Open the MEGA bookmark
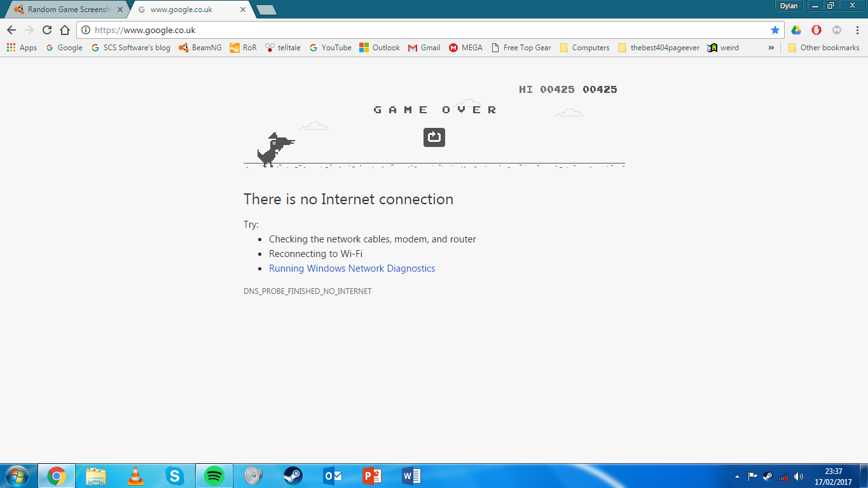 (x=465, y=48)
